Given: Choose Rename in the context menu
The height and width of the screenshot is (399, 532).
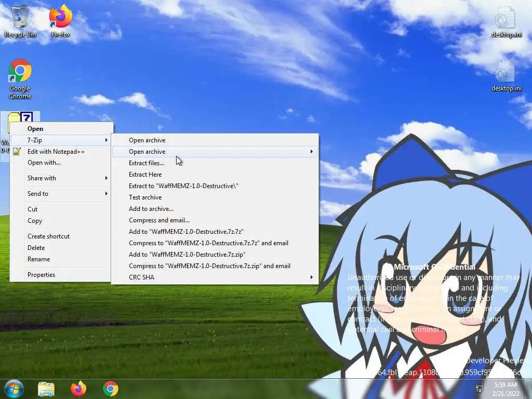Looking at the screenshot, I should click(x=60, y=259).
